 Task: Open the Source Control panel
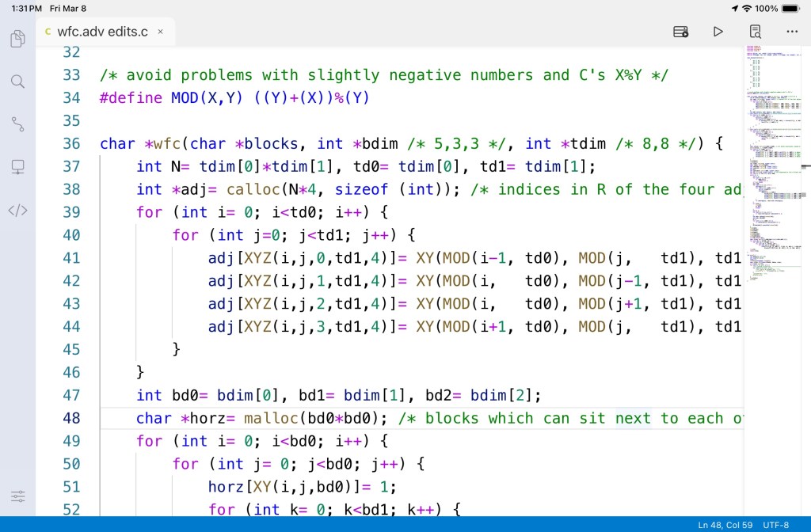[x=17, y=123]
